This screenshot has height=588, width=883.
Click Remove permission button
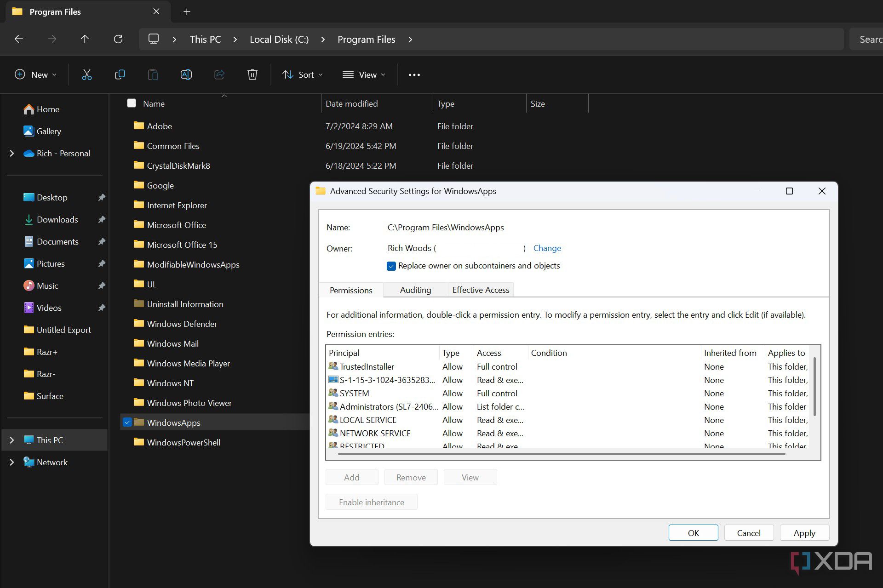pos(411,477)
